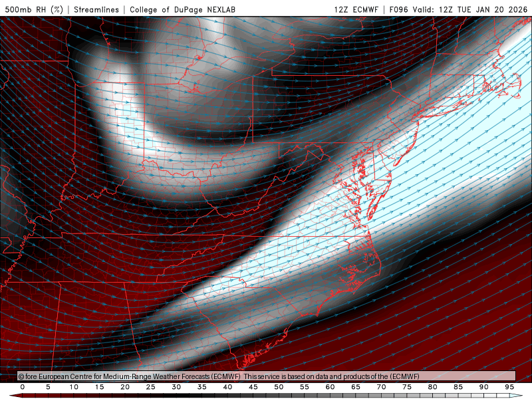Select the "50" midpoint scale label

[x=279, y=387]
